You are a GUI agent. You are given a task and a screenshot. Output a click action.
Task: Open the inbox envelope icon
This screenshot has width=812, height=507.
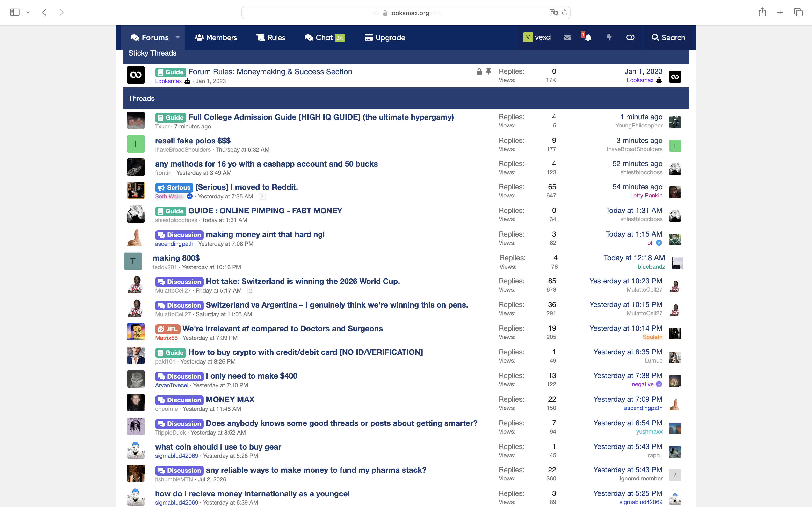pyautogui.click(x=567, y=38)
